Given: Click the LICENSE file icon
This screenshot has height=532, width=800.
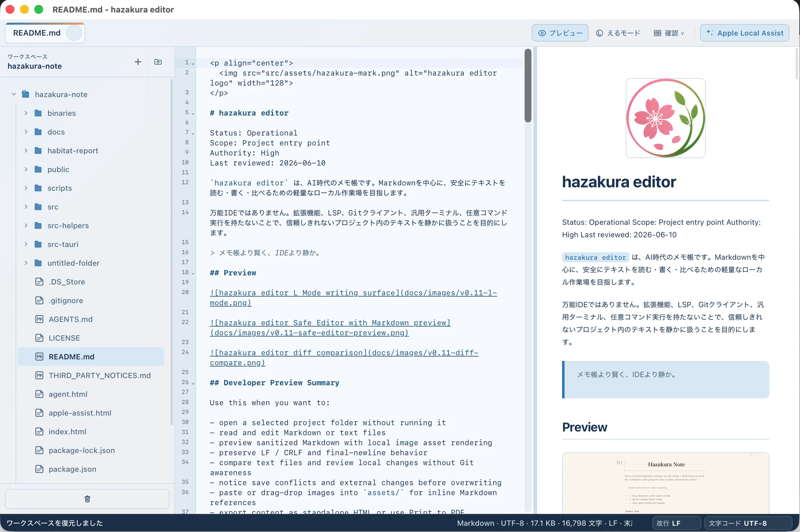Looking at the screenshot, I should pos(39,338).
